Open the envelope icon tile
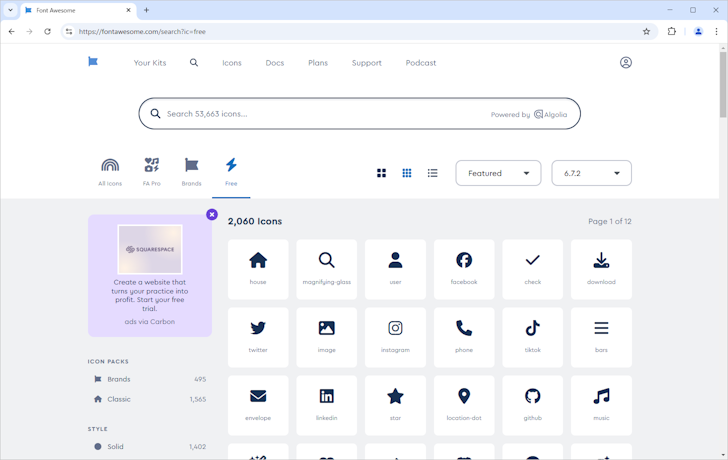The image size is (728, 460). pos(258,405)
